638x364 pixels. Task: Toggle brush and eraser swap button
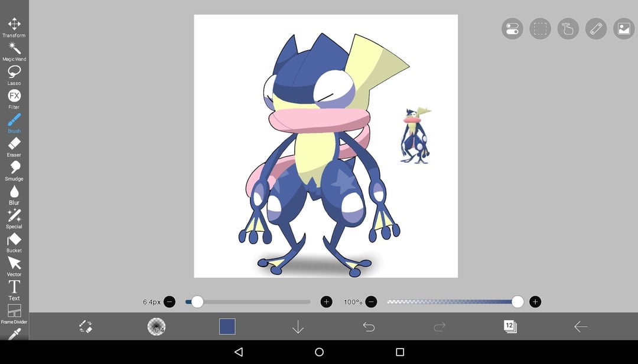click(x=86, y=326)
